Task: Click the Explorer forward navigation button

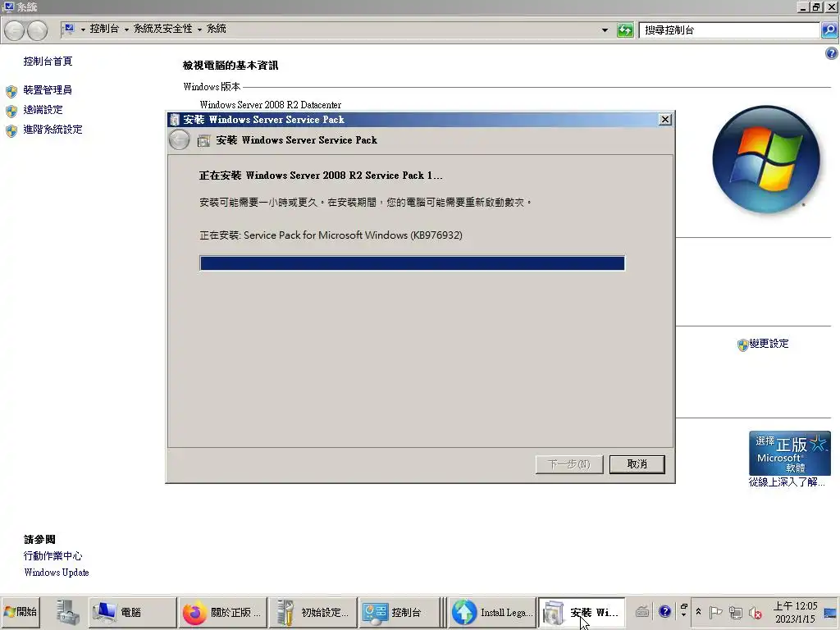Action: coord(37,30)
